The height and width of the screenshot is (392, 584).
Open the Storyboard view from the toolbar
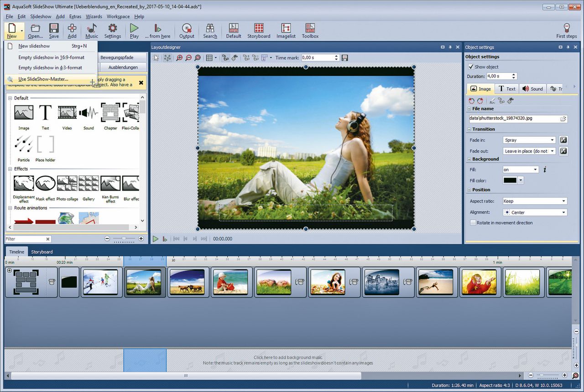tap(259, 31)
